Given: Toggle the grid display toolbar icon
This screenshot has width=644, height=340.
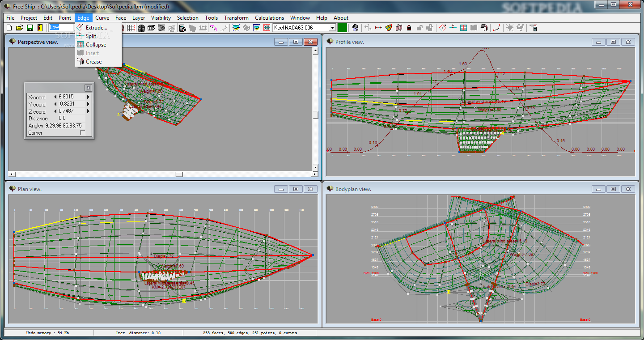Looking at the screenshot, I should pyautogui.click(x=131, y=28).
